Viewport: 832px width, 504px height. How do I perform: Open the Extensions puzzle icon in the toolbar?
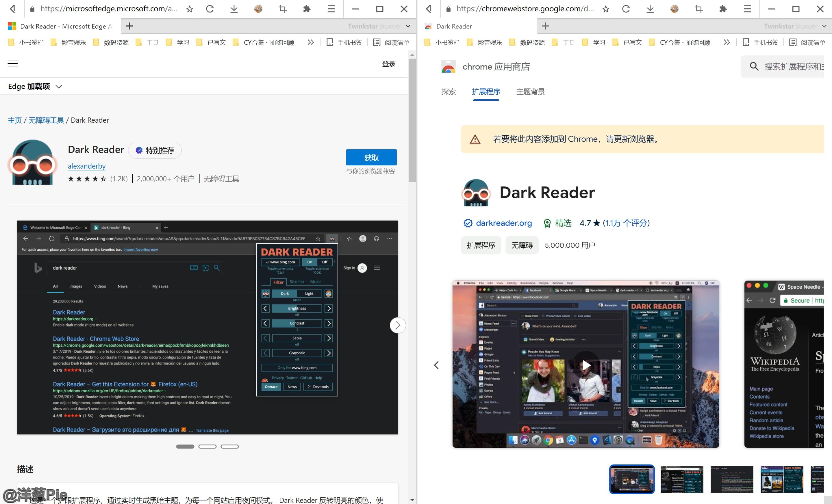[307, 9]
